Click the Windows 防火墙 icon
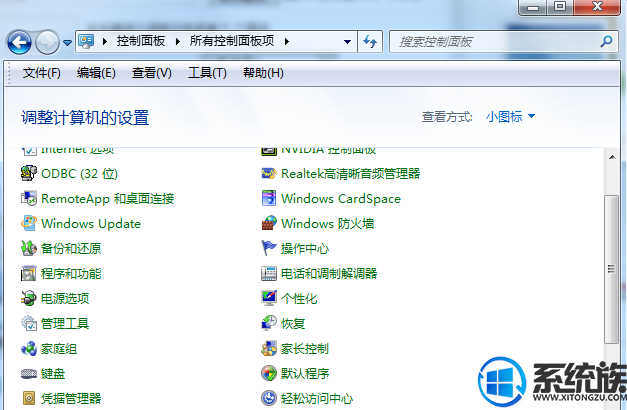The width and height of the screenshot is (627, 410). click(269, 223)
